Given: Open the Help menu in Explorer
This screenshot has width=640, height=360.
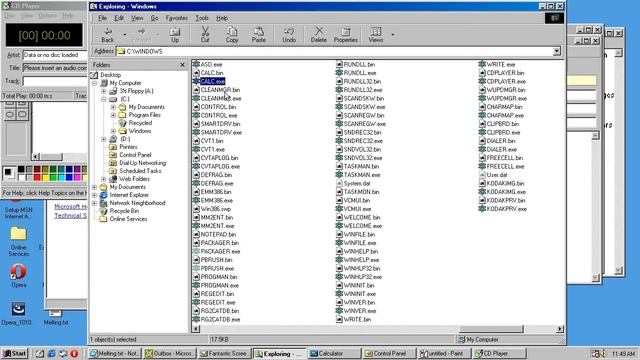Looking at the screenshot, I should click(x=222, y=18).
